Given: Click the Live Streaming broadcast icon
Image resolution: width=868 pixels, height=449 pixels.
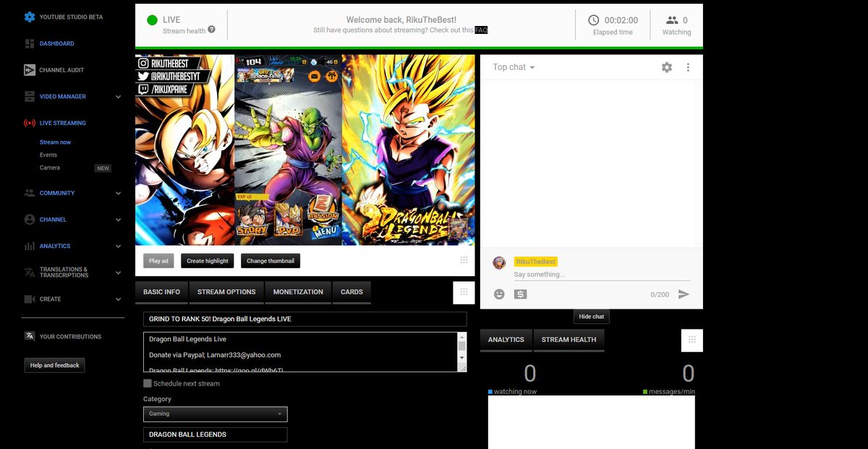Looking at the screenshot, I should tap(30, 123).
